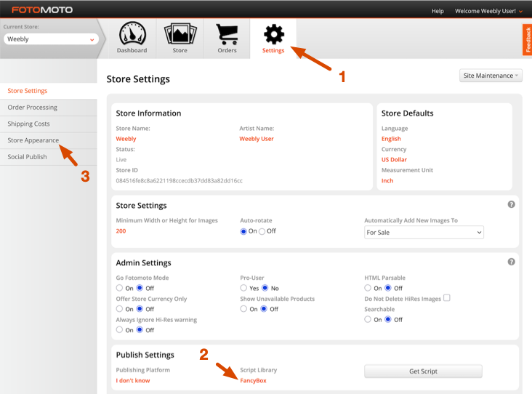Open the Store pictures icon

[x=180, y=33]
